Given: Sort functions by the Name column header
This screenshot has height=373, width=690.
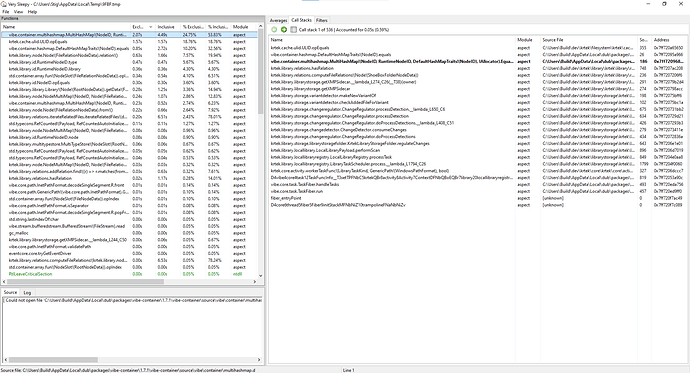Looking at the screenshot, I should point(66,27).
